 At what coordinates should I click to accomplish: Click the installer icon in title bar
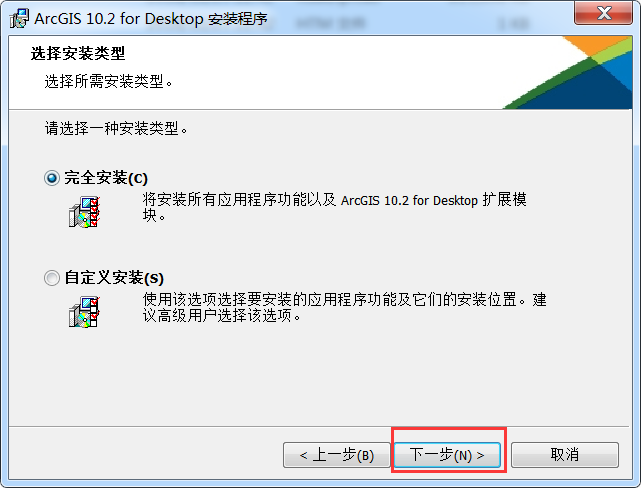click(19, 18)
